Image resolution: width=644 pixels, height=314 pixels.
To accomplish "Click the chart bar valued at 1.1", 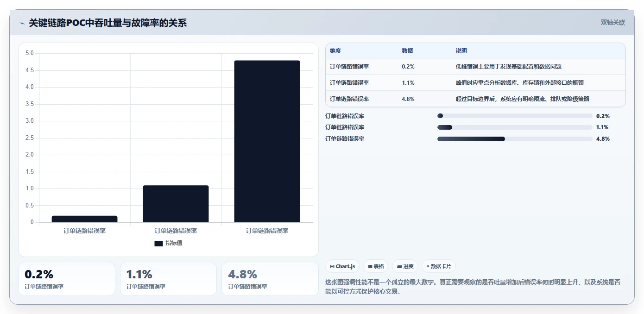I will tap(176, 204).
